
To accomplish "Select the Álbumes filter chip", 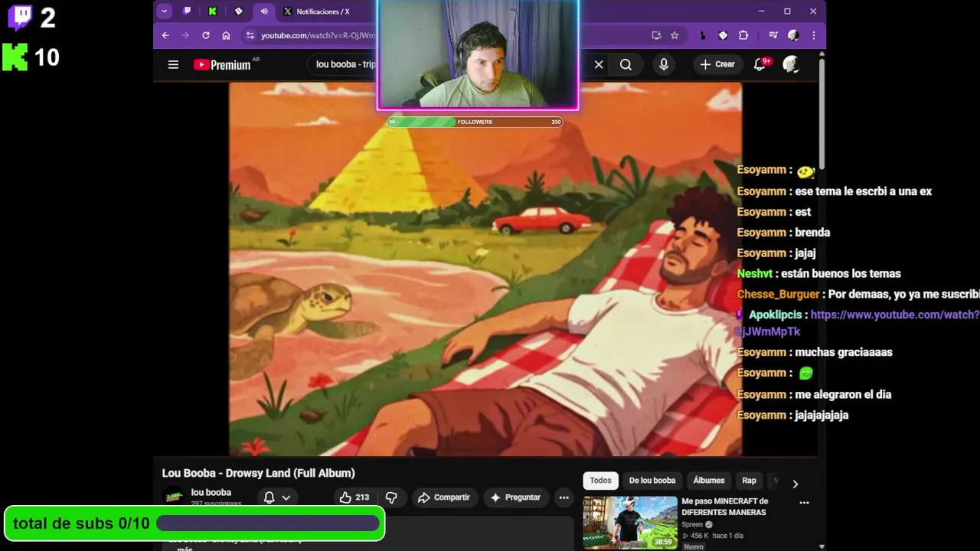I will 709,481.
